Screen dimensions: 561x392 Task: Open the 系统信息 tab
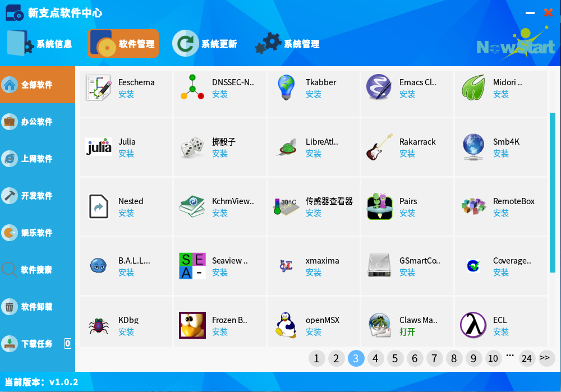click(x=40, y=44)
